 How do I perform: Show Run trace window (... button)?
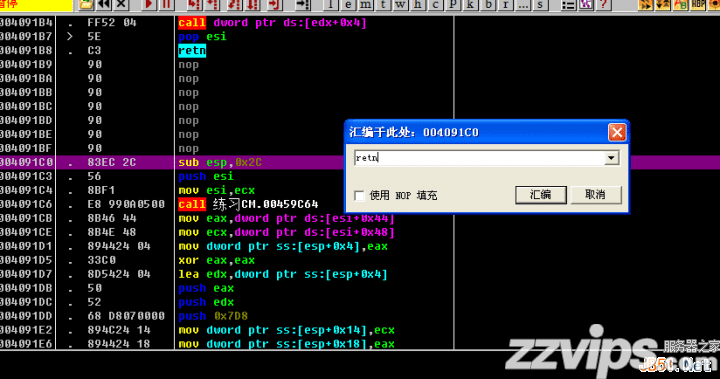click(x=523, y=5)
